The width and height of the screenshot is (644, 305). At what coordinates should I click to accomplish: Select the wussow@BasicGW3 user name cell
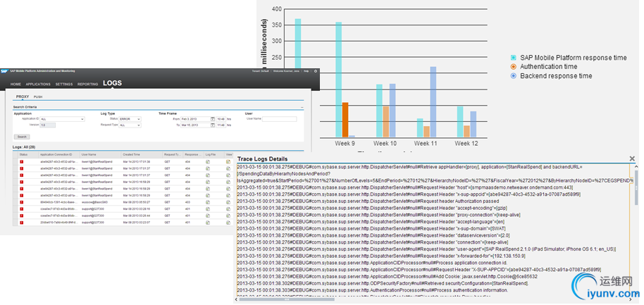(94, 202)
